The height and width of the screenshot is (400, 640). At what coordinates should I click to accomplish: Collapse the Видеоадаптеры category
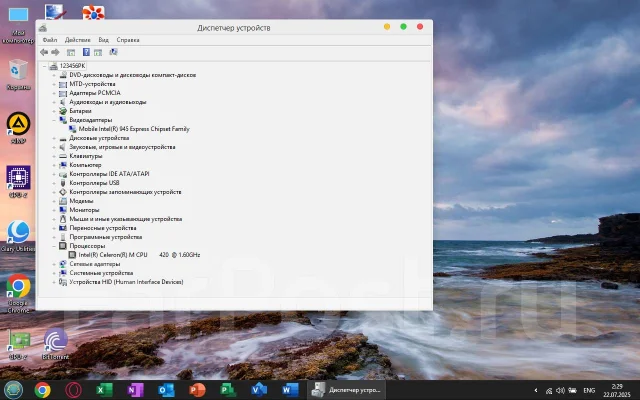54,120
